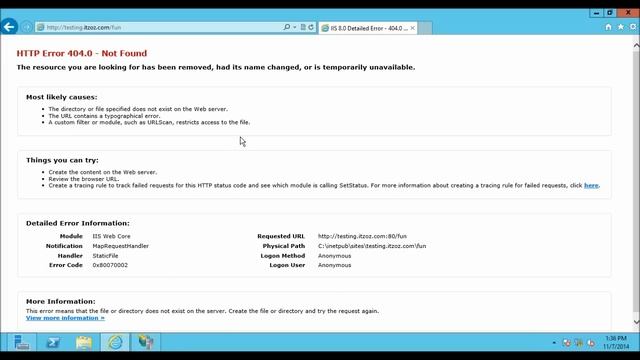Restore down the Internet Explorer window
Viewport: 640px width, 360px height.
(x=609, y=13)
